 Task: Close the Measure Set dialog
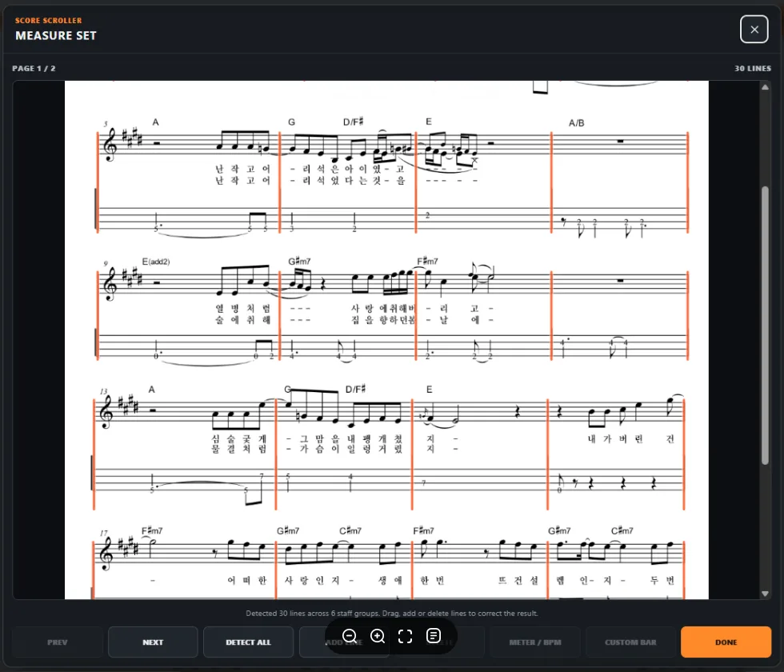coord(754,30)
